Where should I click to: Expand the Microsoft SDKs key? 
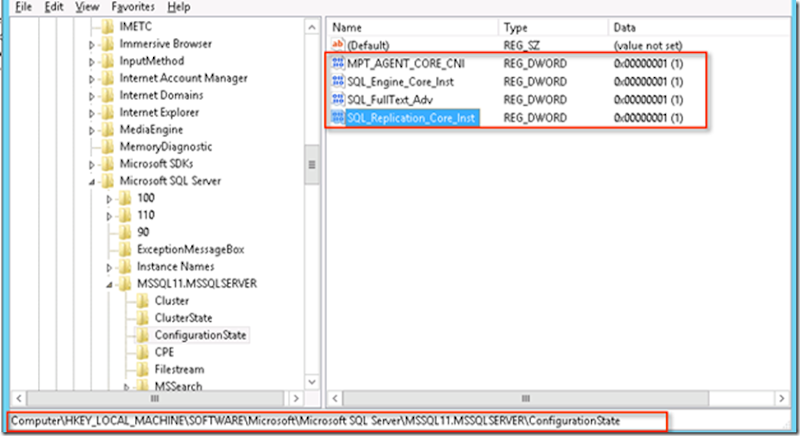point(92,165)
